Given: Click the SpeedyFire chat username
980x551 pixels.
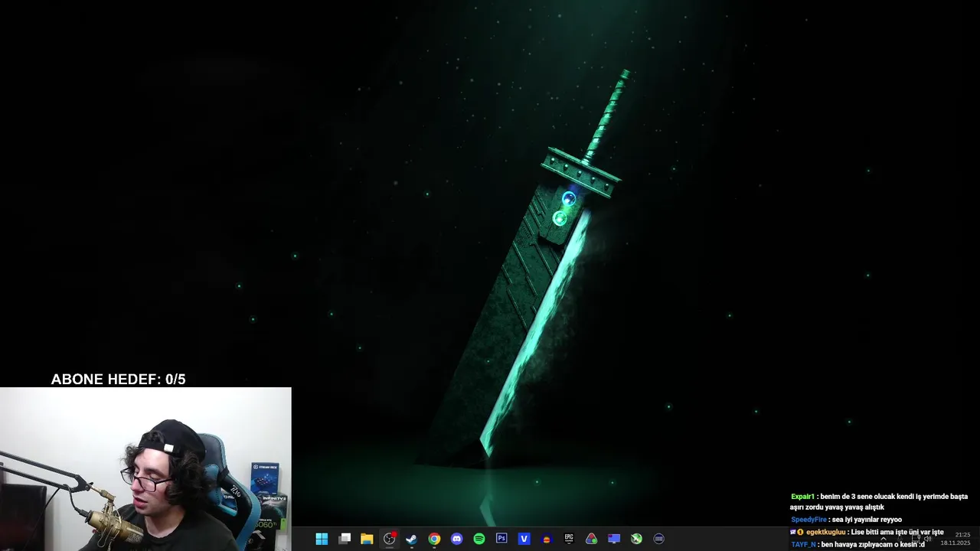Looking at the screenshot, I should pyautogui.click(x=808, y=520).
